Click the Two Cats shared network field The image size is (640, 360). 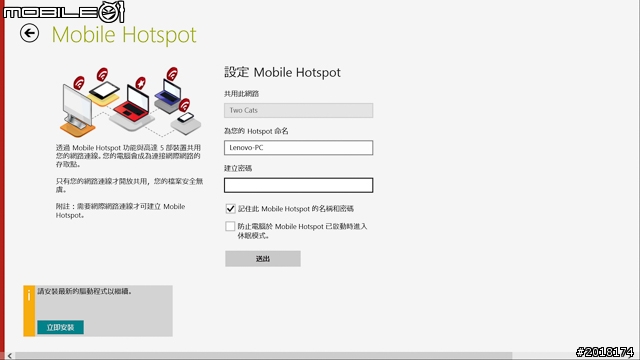coord(298,110)
